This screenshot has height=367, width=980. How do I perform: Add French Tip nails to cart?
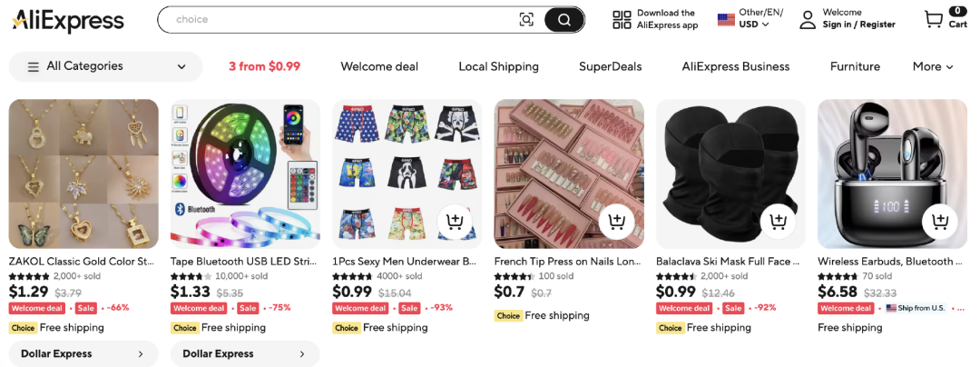pyautogui.click(x=616, y=221)
